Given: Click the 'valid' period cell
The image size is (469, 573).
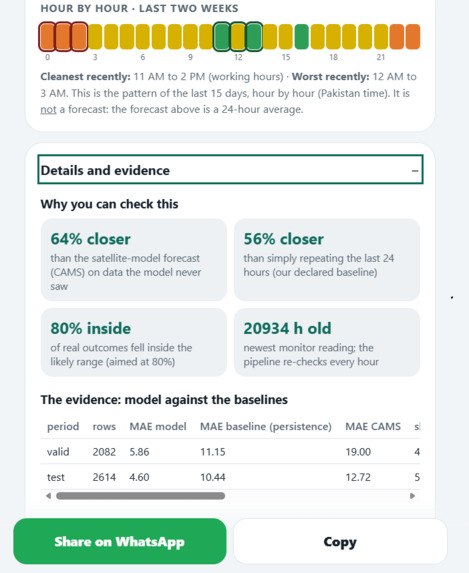Looking at the screenshot, I should (58, 452).
